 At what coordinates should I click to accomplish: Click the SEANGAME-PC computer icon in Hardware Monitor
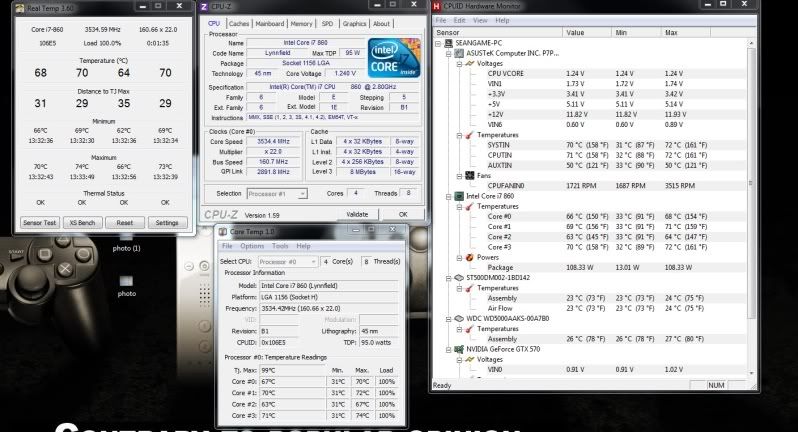coord(448,43)
